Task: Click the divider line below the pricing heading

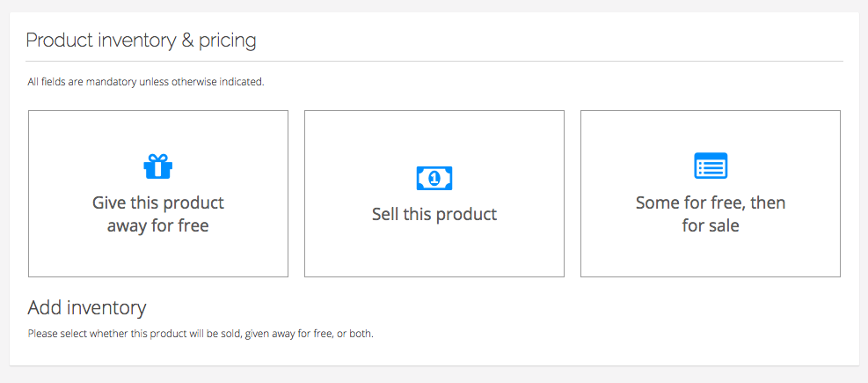Action: pos(434,61)
